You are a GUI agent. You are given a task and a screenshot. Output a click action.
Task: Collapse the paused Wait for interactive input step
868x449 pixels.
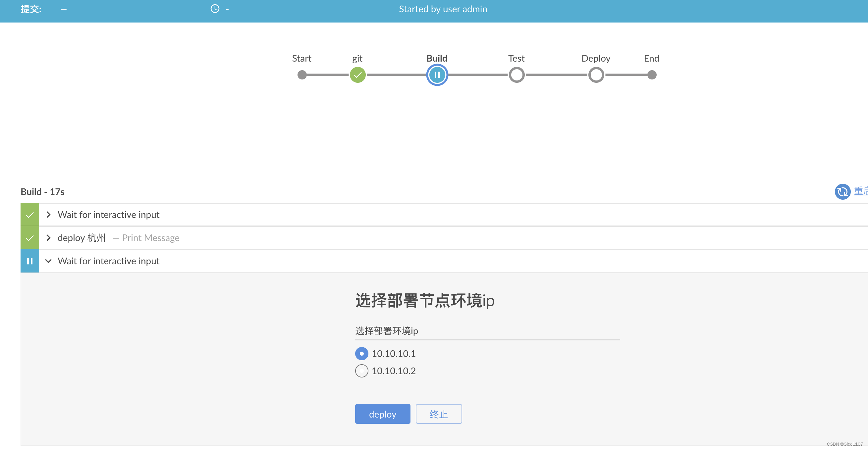[x=48, y=261]
